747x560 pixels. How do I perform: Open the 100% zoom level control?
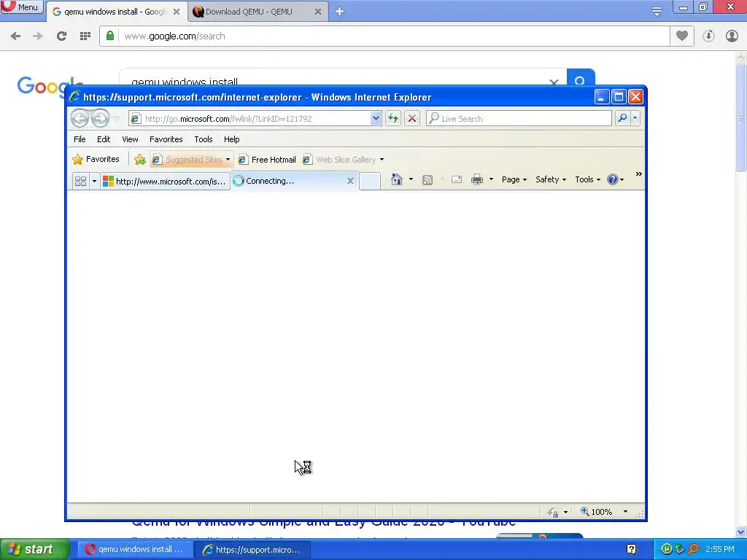click(x=604, y=512)
